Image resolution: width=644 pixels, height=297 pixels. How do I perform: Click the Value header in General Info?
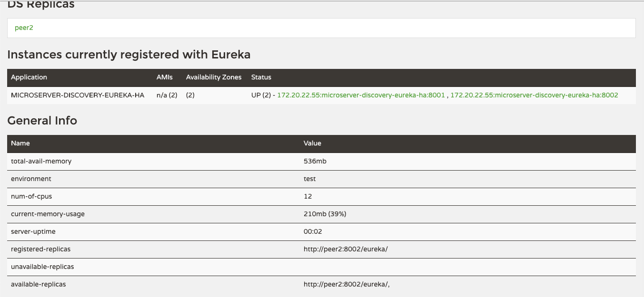(x=312, y=143)
